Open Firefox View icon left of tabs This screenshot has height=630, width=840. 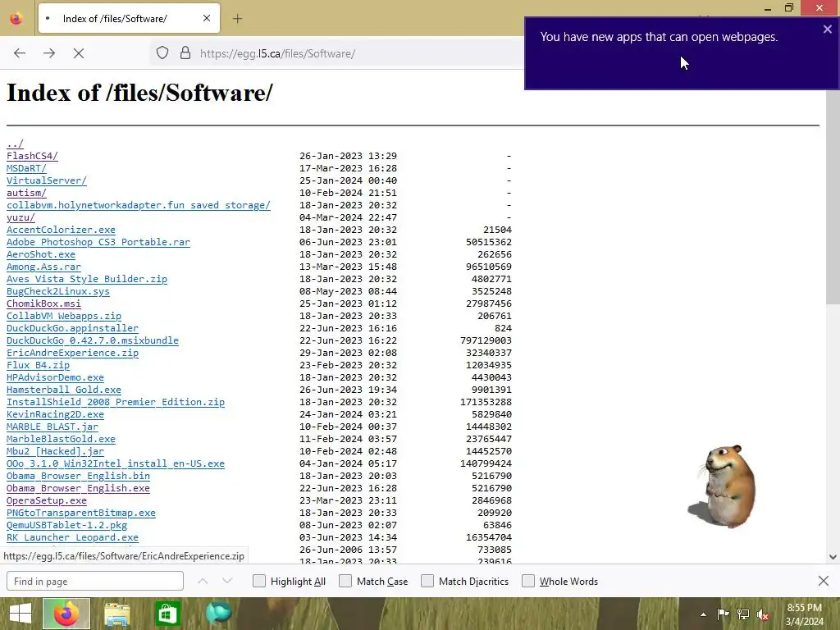pyautogui.click(x=16, y=19)
